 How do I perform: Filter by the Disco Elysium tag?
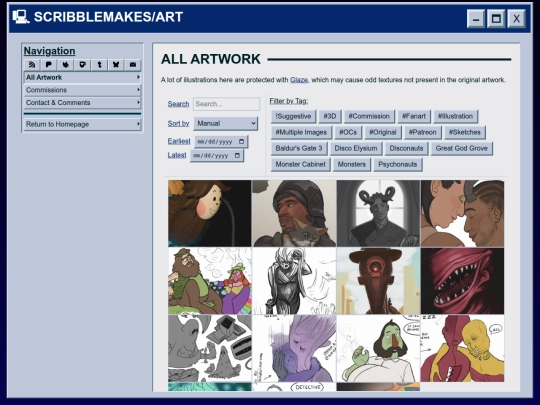[x=356, y=148]
